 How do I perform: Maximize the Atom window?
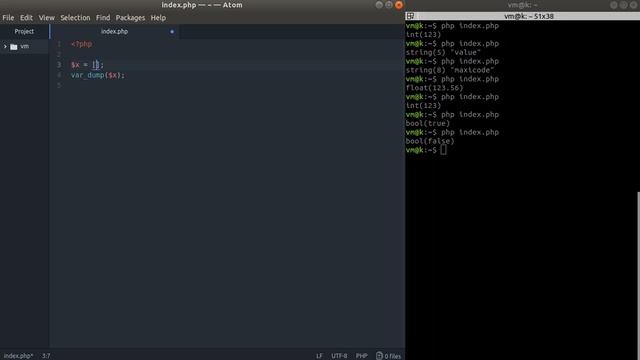[x=389, y=5]
